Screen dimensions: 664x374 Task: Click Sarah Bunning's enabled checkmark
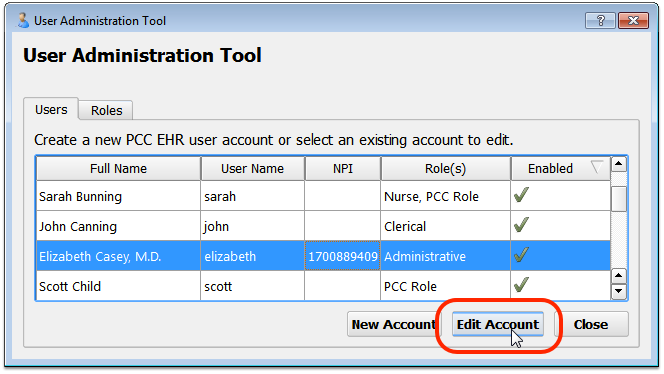[521, 195]
